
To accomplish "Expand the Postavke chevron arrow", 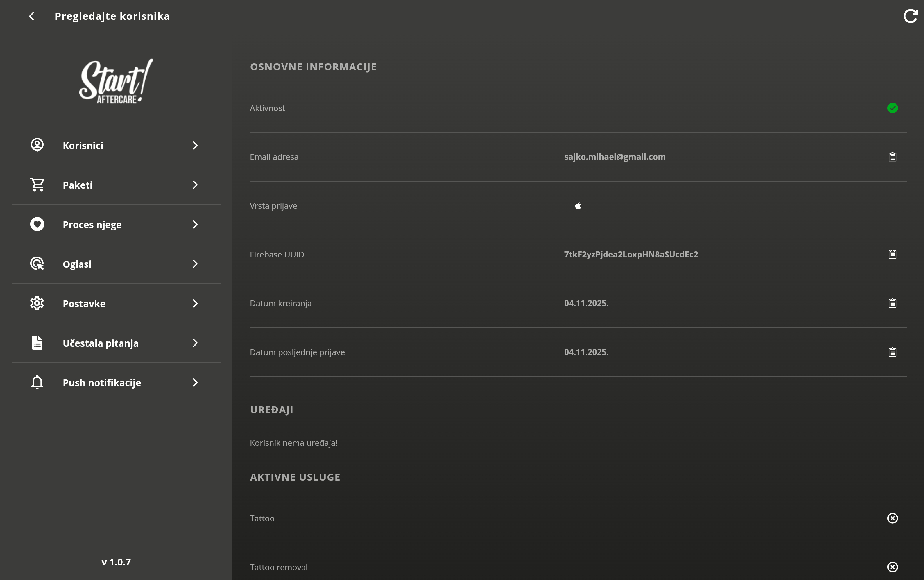I will [x=195, y=303].
